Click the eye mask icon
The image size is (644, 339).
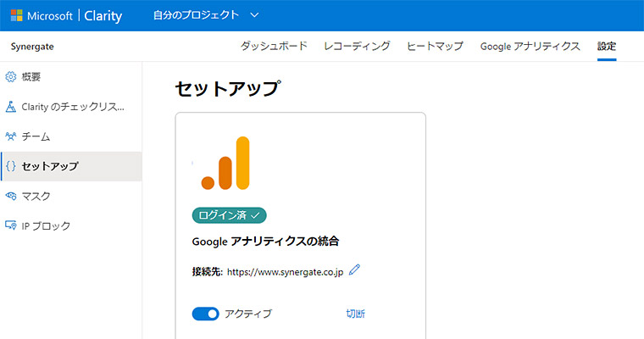[11, 196]
